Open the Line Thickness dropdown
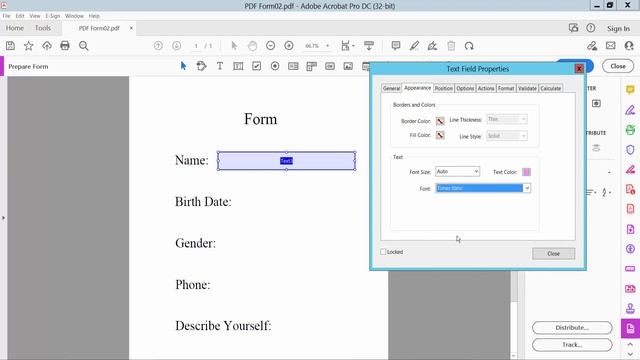Viewport: 640px width, 360px height. coord(507,119)
